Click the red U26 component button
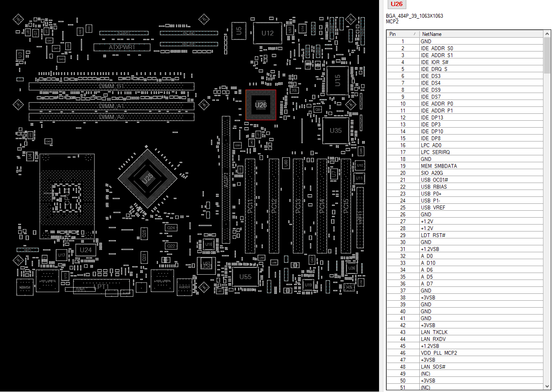Screen dimensions: 553x392 click(396, 5)
